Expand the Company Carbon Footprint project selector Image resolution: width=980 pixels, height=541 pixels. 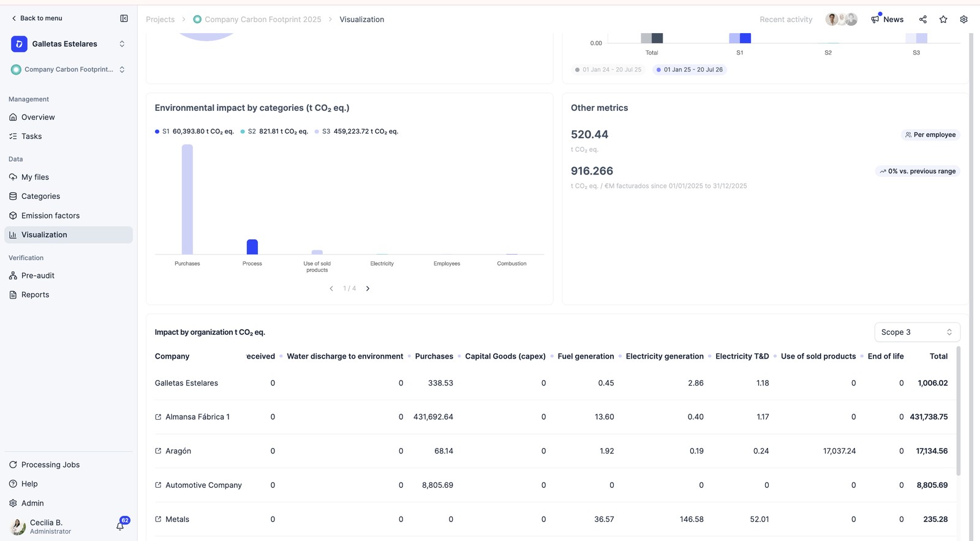(x=68, y=70)
